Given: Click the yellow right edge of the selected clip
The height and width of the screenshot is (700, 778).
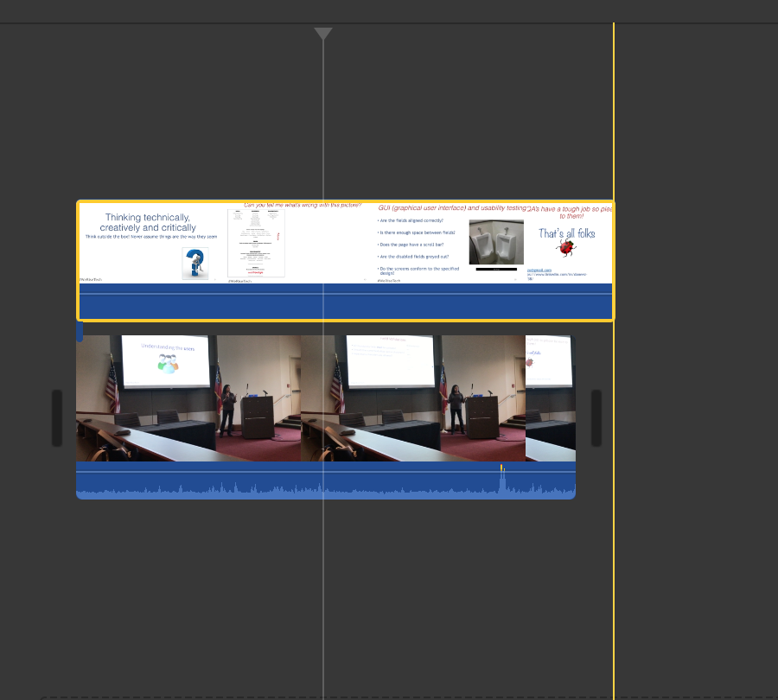Looking at the screenshot, I should [x=614, y=261].
